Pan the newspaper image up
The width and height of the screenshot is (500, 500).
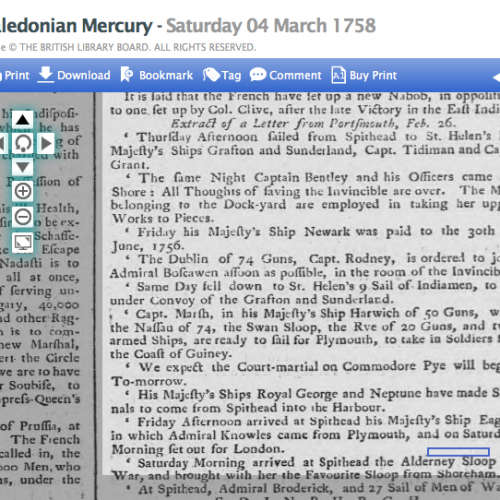(x=23, y=119)
